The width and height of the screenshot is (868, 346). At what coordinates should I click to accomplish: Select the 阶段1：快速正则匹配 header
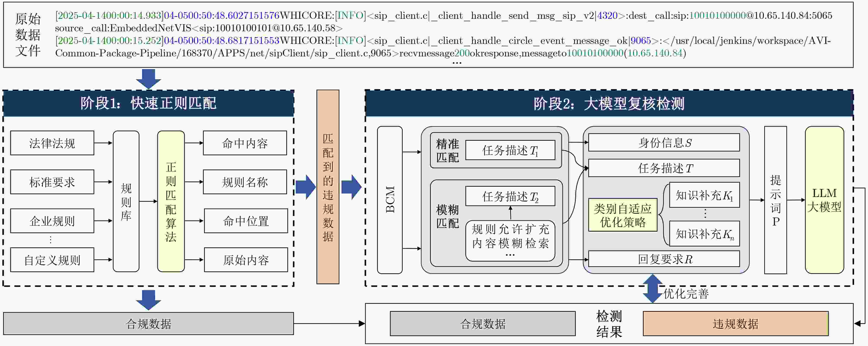148,103
